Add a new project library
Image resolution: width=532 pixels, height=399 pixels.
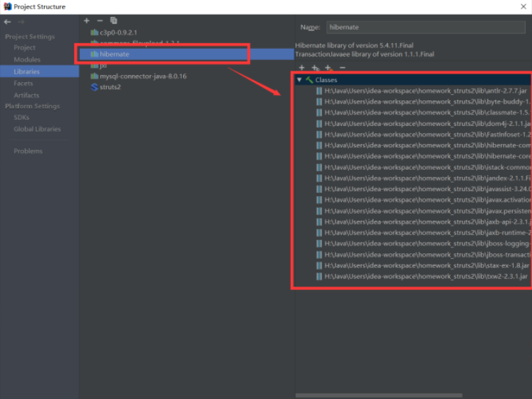pyautogui.click(x=86, y=21)
